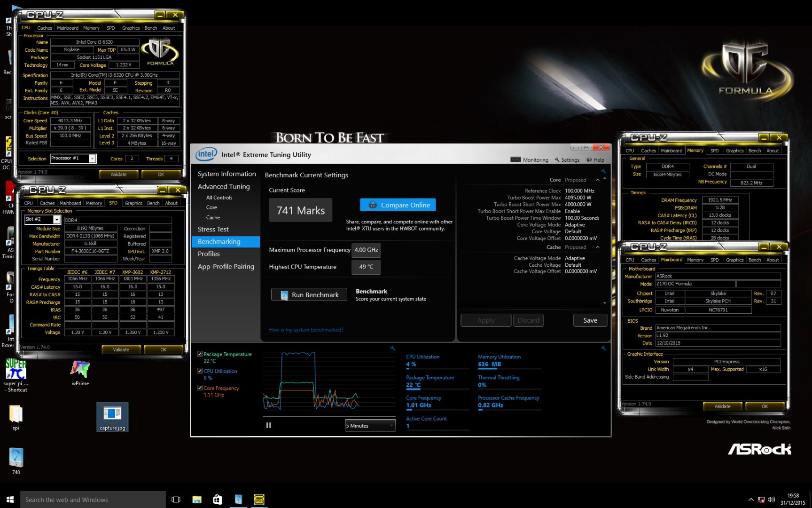812x508 pixels.
Task: Toggle Core Frequency graph checkbox
Action: tap(200, 388)
